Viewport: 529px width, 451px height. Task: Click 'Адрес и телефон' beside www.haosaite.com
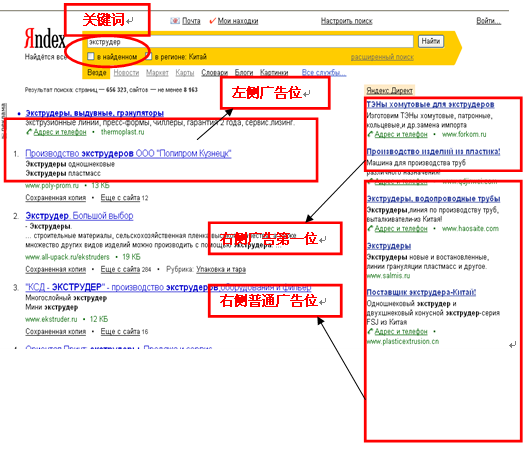(x=401, y=229)
